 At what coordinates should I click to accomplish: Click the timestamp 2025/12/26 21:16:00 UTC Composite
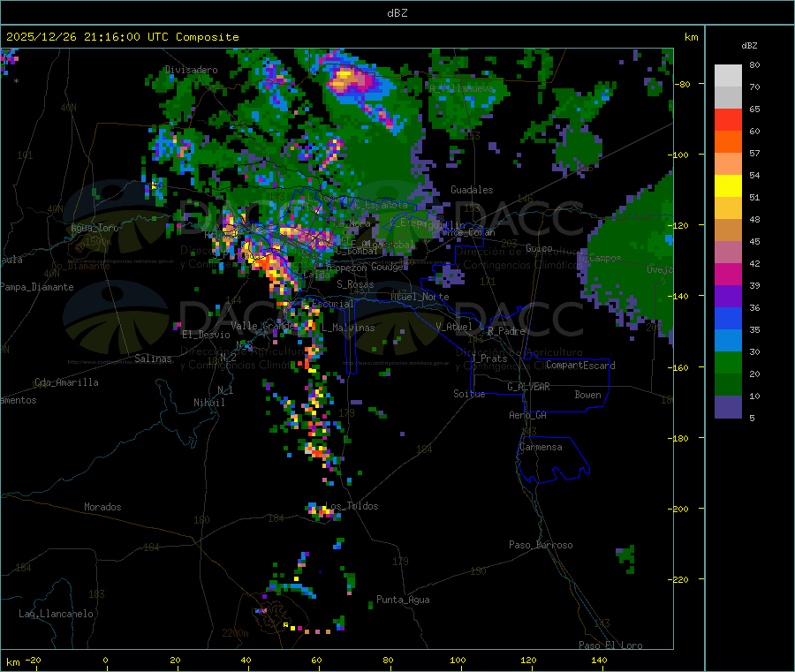coord(122,37)
